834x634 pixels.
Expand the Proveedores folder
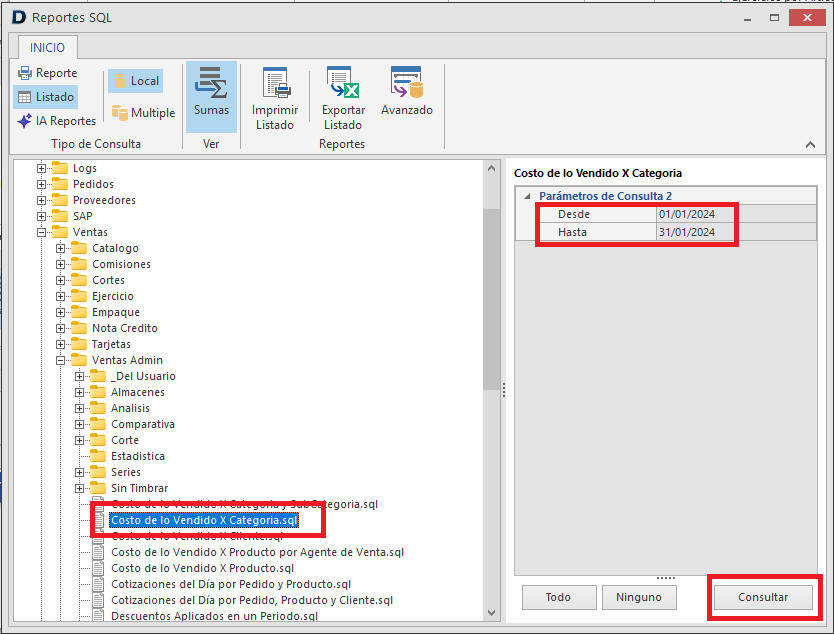[42, 200]
